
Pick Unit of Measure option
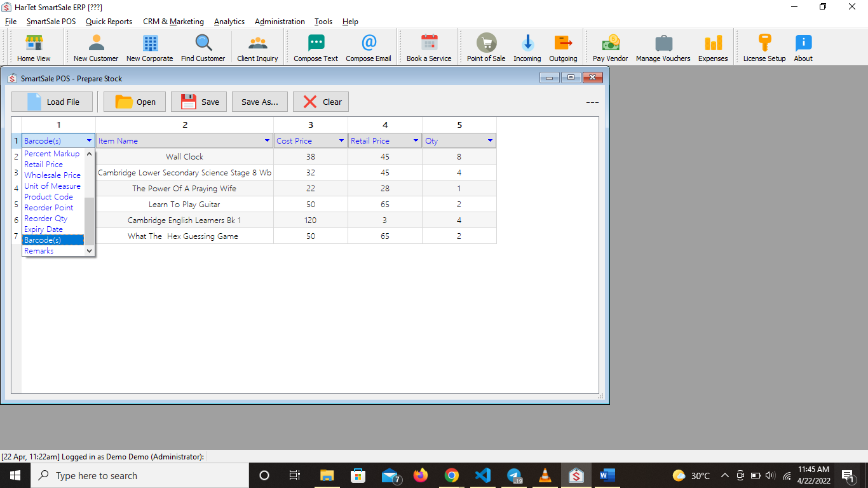tap(53, 186)
